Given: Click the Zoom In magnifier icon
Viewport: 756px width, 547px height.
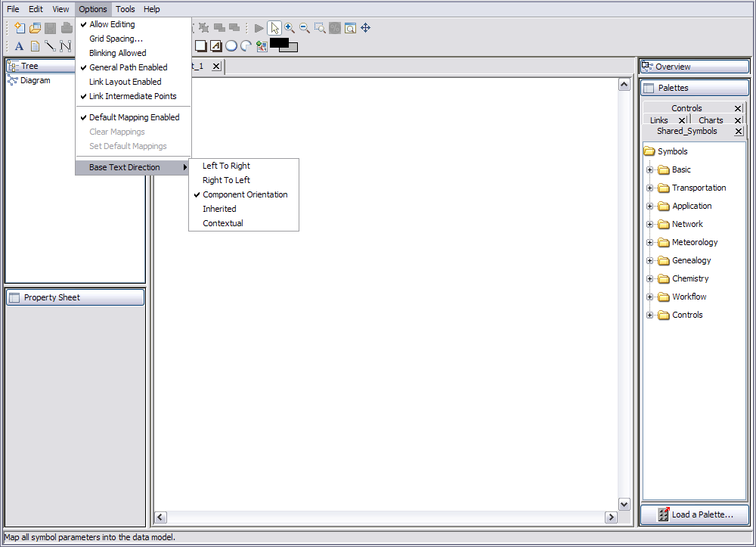Looking at the screenshot, I should [x=290, y=28].
